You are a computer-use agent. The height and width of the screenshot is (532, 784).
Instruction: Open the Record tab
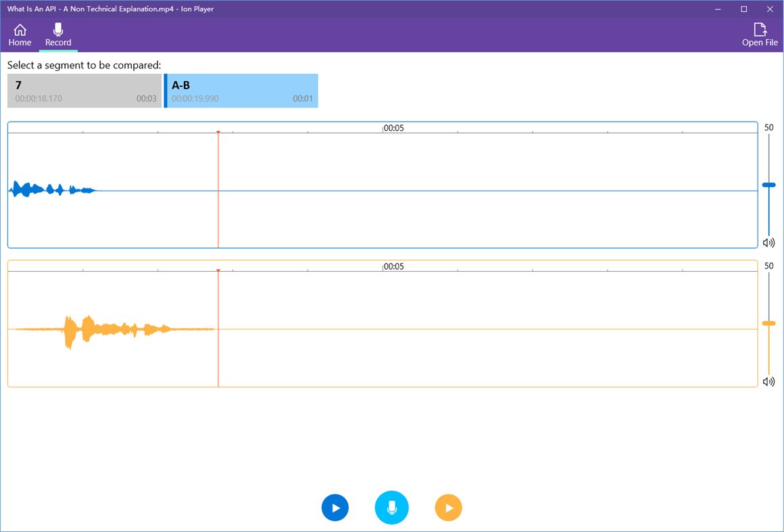pos(58,35)
